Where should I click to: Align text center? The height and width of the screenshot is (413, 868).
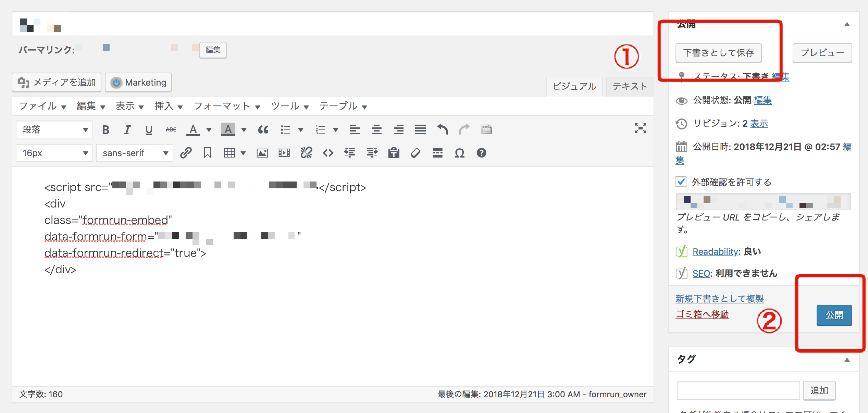[x=376, y=130]
